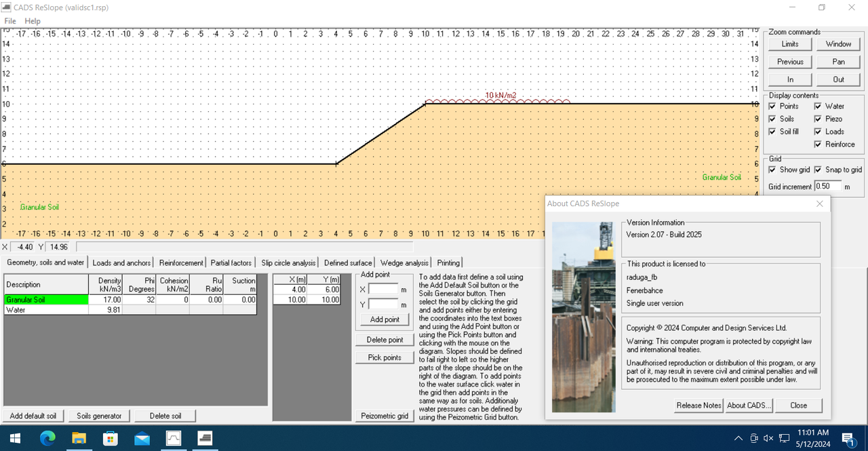Close the About CADS ReSlope dialog
Screen dimensions: 868x451
[819, 203]
